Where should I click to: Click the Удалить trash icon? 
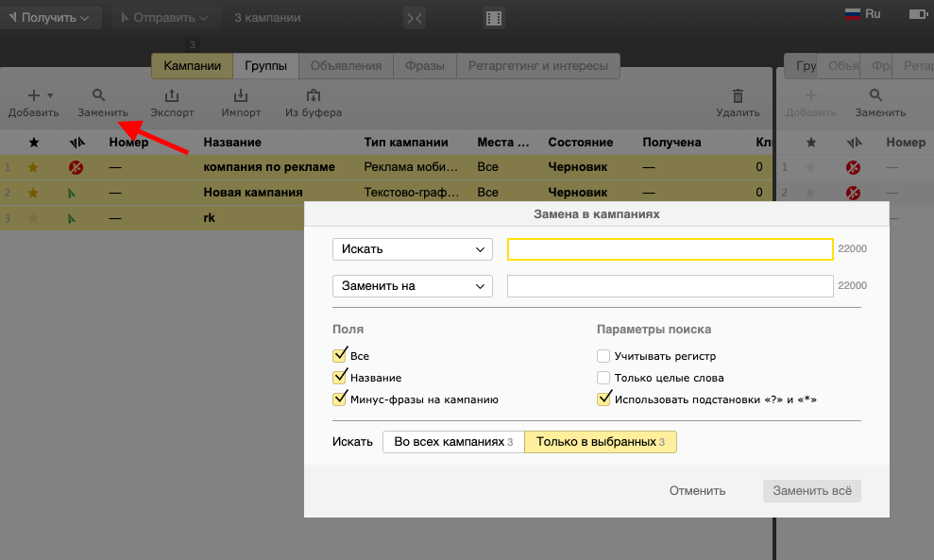coord(738,95)
